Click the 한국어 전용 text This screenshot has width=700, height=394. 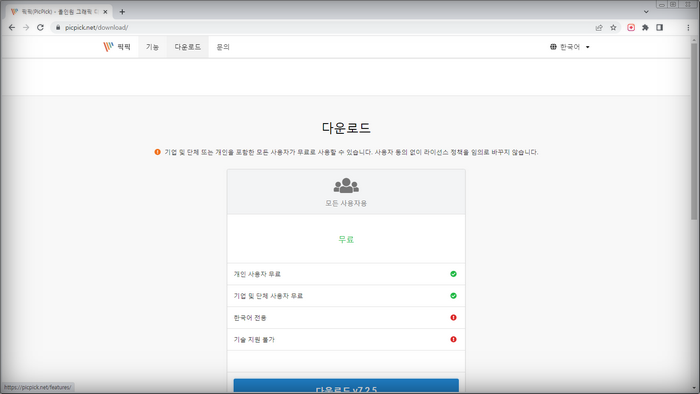pos(250,318)
